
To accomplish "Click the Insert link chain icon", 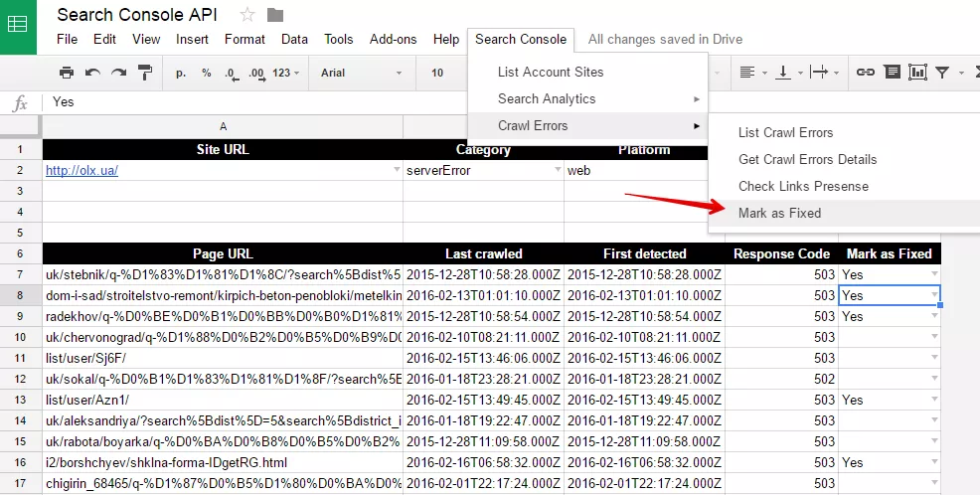I will pyautogui.click(x=865, y=73).
